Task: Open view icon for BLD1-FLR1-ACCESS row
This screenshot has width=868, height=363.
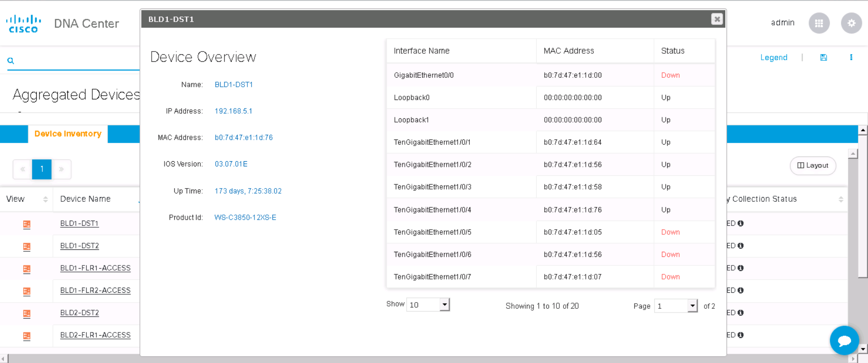Action: tap(27, 269)
